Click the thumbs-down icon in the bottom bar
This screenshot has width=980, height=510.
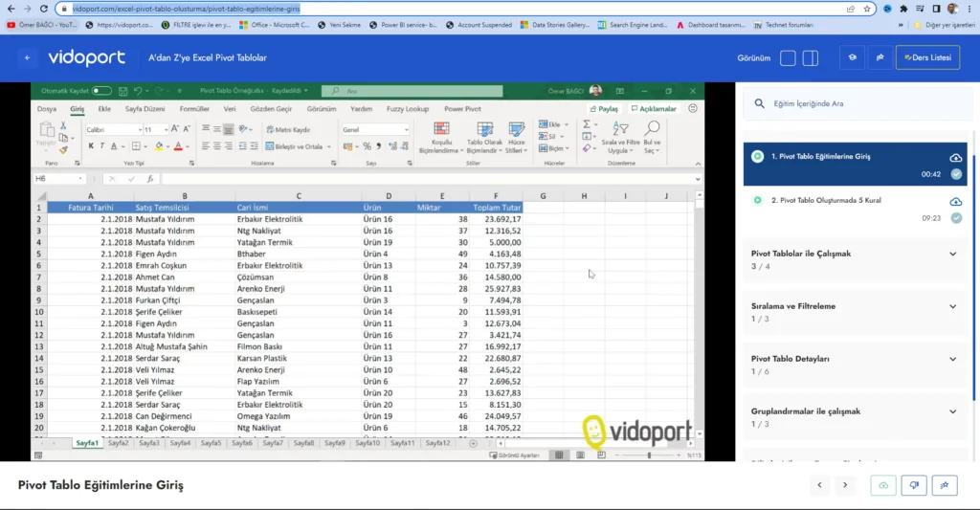coord(914,485)
